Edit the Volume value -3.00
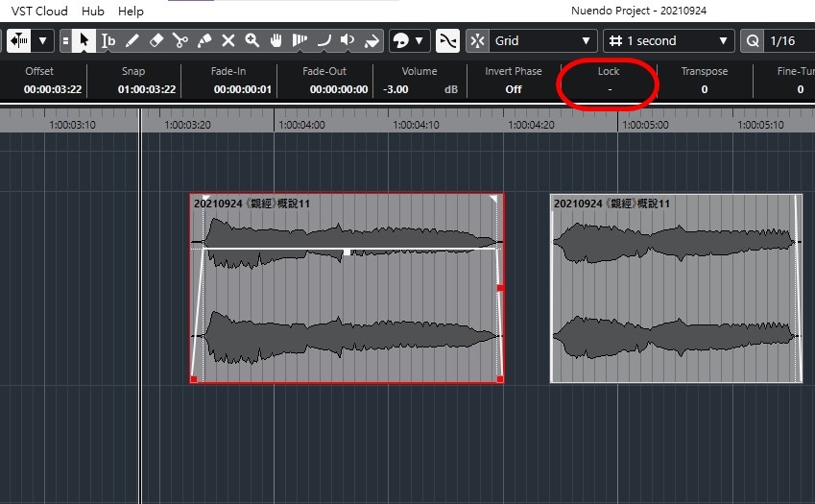Image resolution: width=815 pixels, height=504 pixels. 396,89
